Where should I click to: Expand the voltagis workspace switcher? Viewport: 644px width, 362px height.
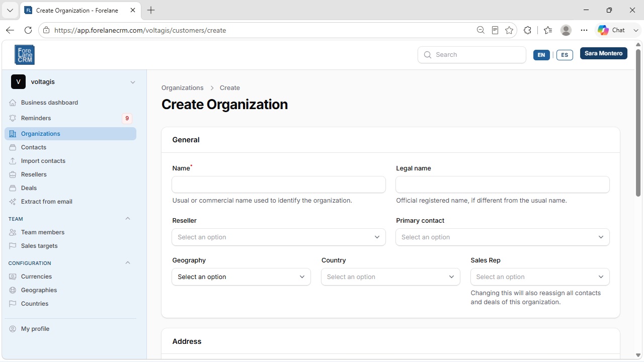pos(133,82)
